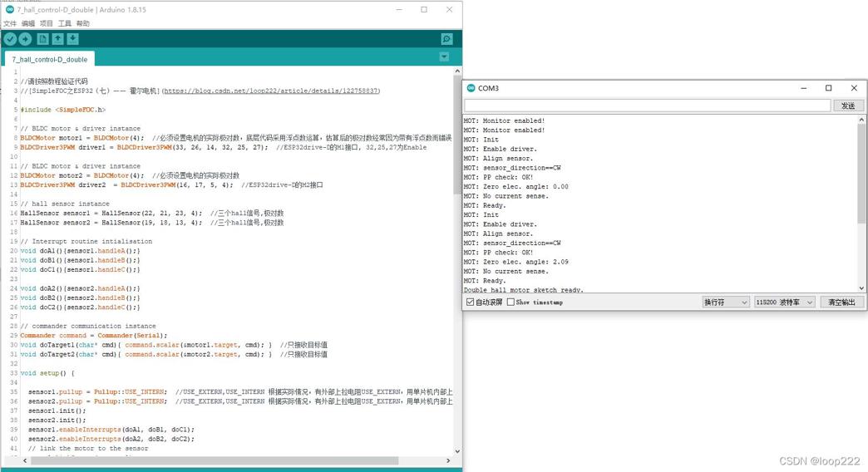
Task: Click 'void doTarget2' function line
Action: [174, 354]
